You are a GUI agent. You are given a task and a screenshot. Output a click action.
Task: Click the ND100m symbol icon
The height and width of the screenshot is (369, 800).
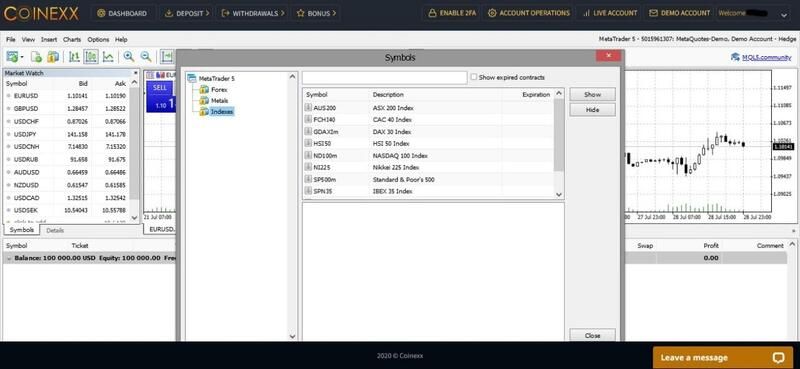click(x=308, y=156)
